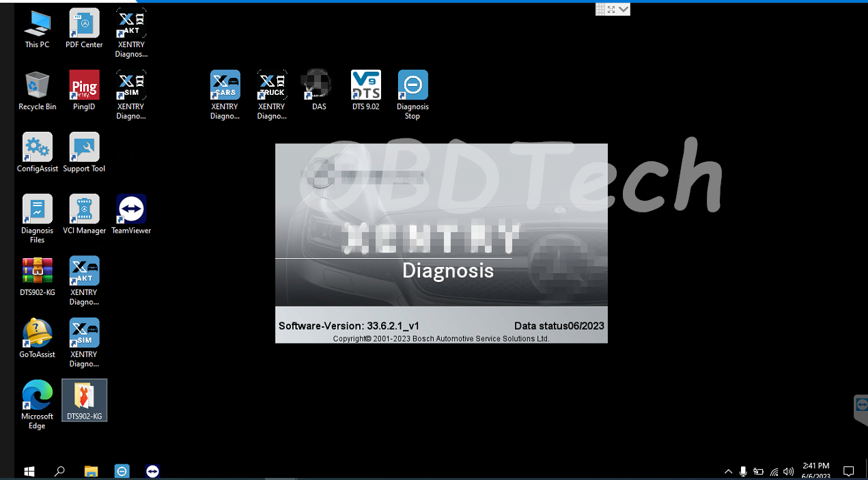The height and width of the screenshot is (480, 868).
Task: Open the ConfigAssist shortcut
Action: coord(37,153)
